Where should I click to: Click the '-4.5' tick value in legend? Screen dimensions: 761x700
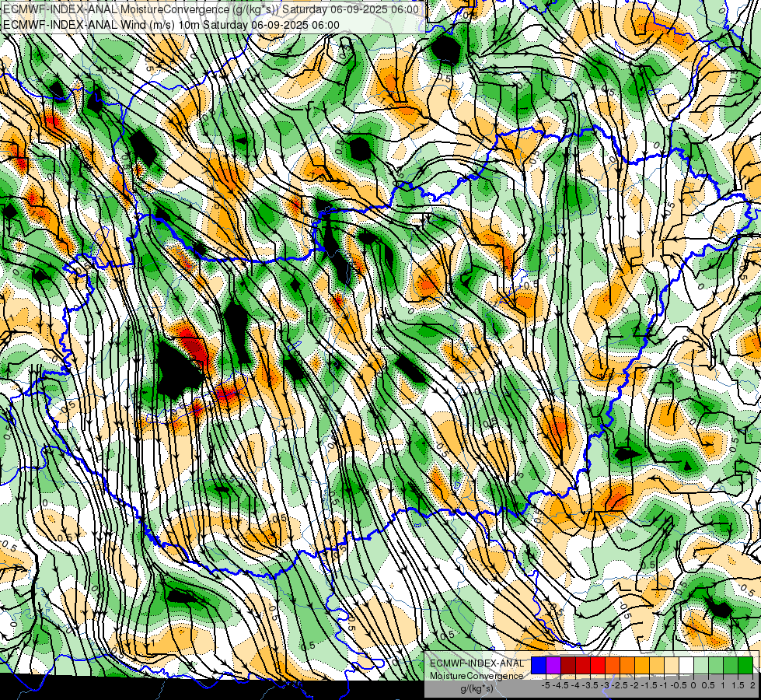pos(562,685)
